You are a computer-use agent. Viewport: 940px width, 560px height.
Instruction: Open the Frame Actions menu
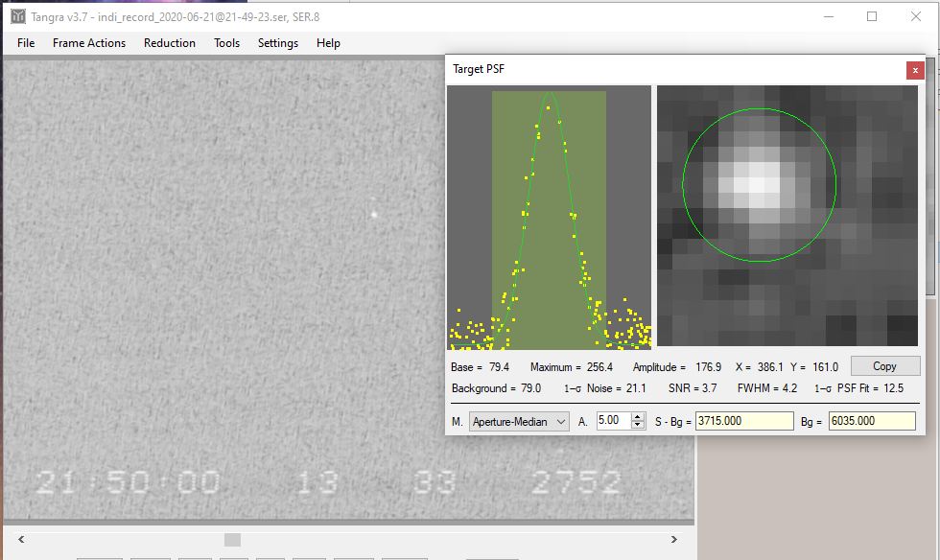tap(89, 43)
